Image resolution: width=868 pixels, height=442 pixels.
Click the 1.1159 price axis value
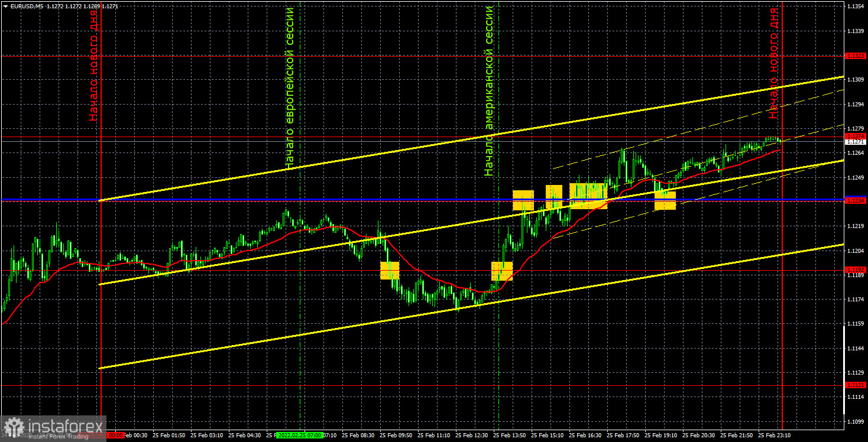(x=856, y=324)
